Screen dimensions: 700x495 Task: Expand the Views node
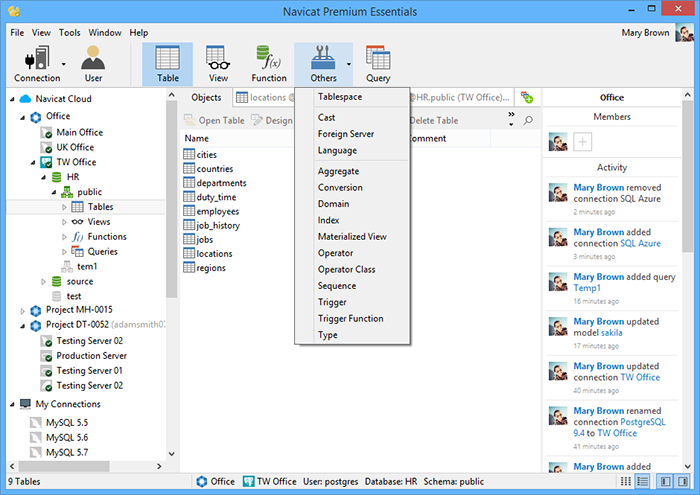(x=64, y=222)
